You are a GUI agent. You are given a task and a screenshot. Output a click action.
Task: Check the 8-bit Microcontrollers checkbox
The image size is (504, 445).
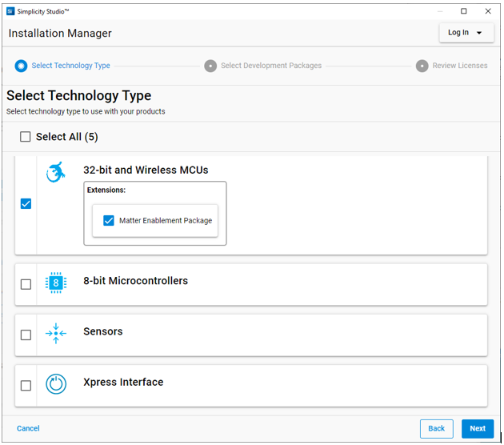(26, 284)
